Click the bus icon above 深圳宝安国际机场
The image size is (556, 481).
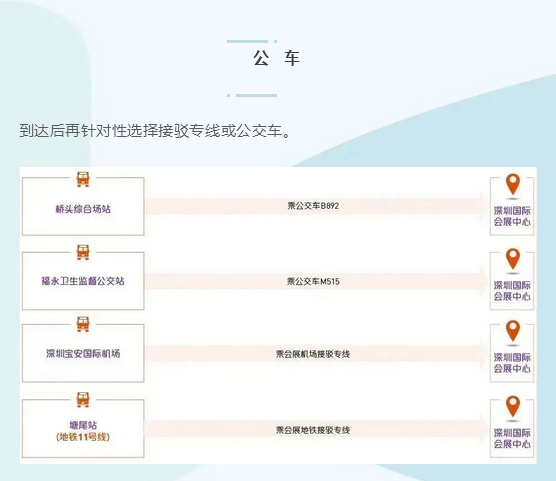coord(83,324)
